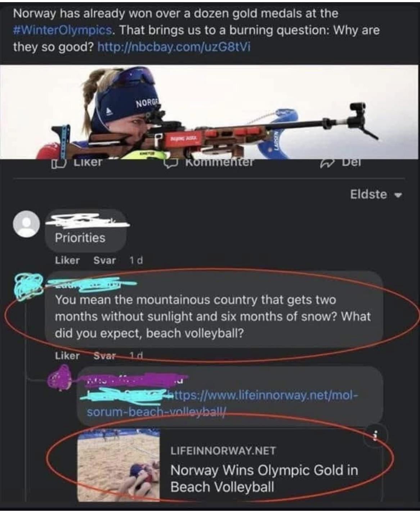
Task: Expand the Eldste sort dropdown
Action: [x=376, y=194]
